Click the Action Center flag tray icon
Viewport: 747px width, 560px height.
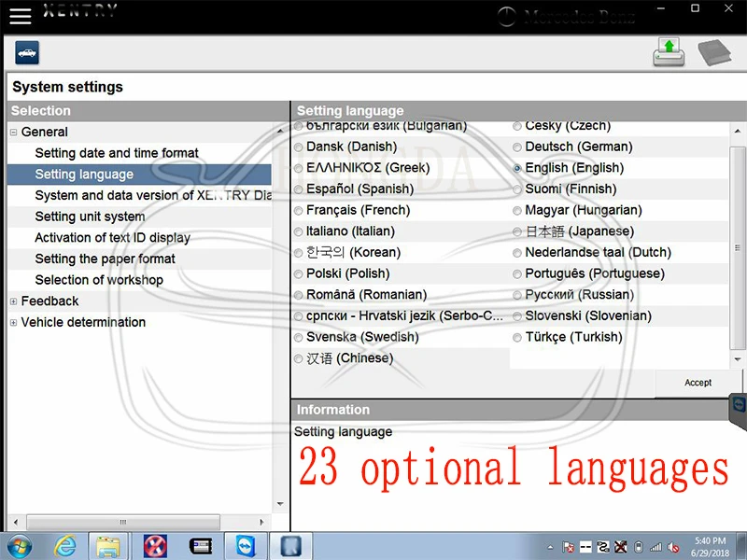568,547
